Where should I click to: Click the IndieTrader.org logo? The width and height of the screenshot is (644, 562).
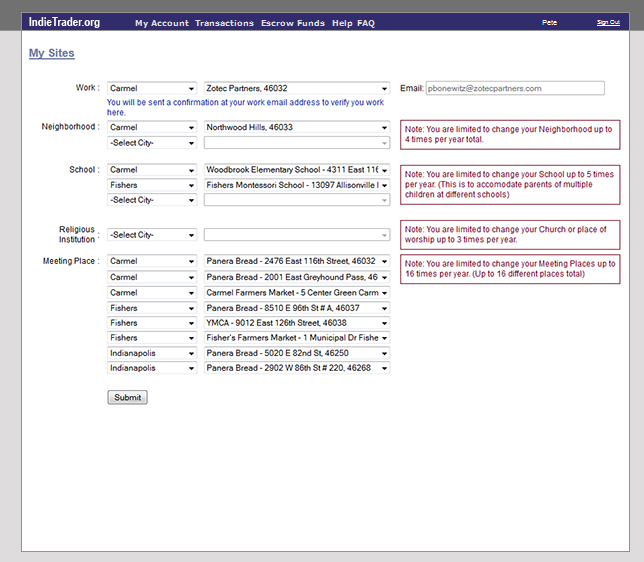(64, 22)
